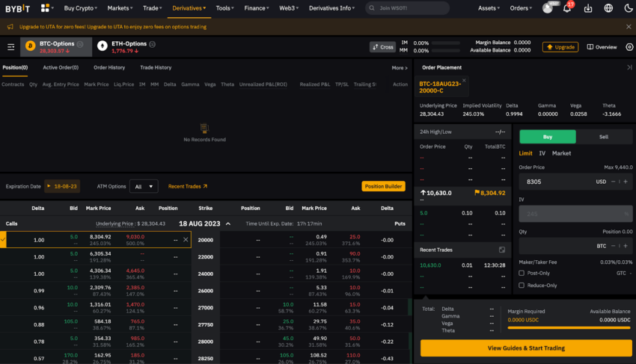Switch to the Trade History tab
Image resolution: width=636 pixels, height=364 pixels.
(x=156, y=68)
